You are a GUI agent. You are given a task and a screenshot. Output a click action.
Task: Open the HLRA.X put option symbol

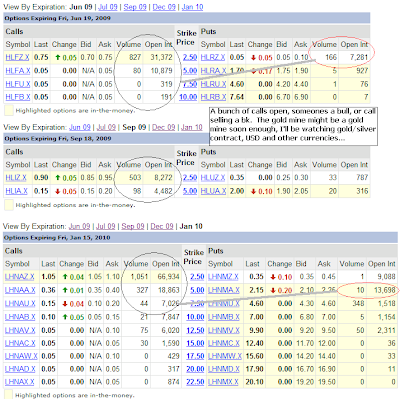coord(213,71)
